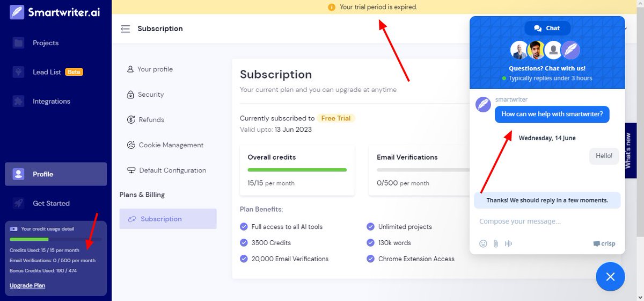Select Profile in the sidebar
The image size is (644, 301).
(56, 174)
